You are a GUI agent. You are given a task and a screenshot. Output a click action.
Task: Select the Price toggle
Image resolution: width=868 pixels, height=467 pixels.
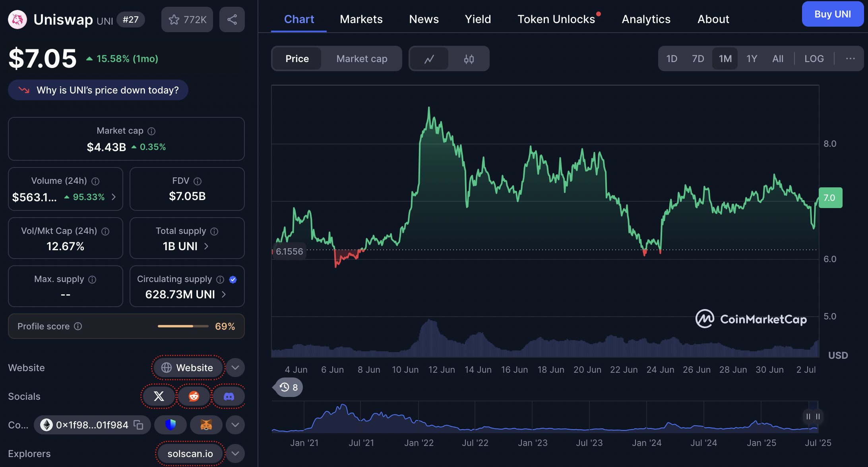click(x=297, y=59)
